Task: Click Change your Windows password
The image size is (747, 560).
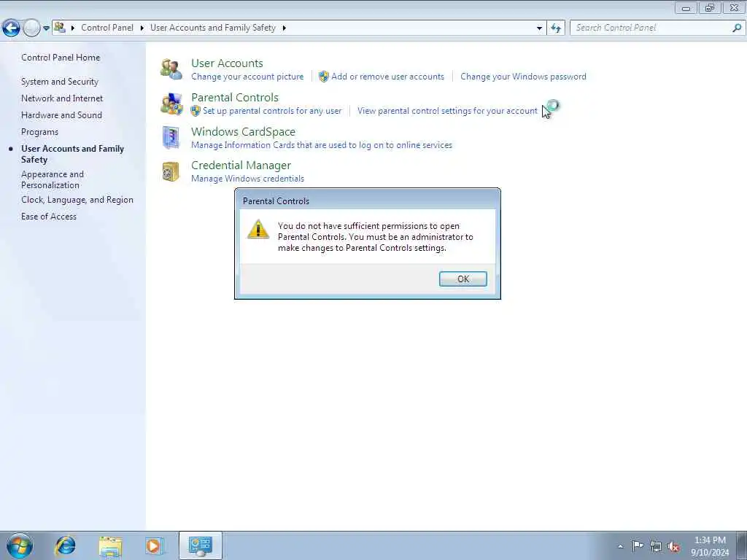Action: (523, 77)
